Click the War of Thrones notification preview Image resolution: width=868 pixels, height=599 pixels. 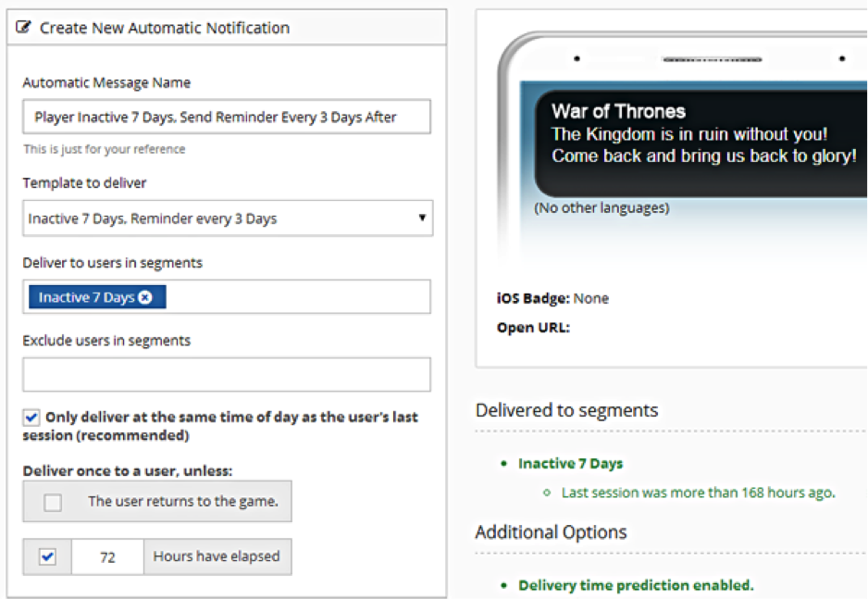703,134
